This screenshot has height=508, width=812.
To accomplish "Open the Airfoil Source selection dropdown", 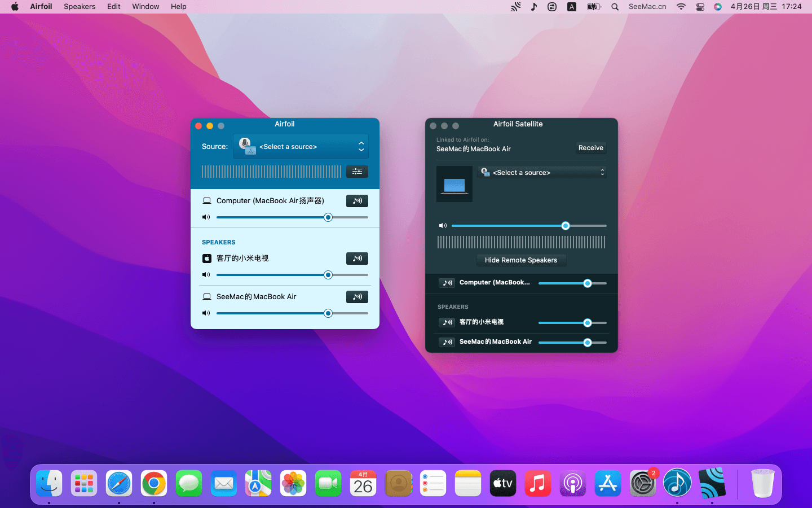I will click(x=301, y=147).
